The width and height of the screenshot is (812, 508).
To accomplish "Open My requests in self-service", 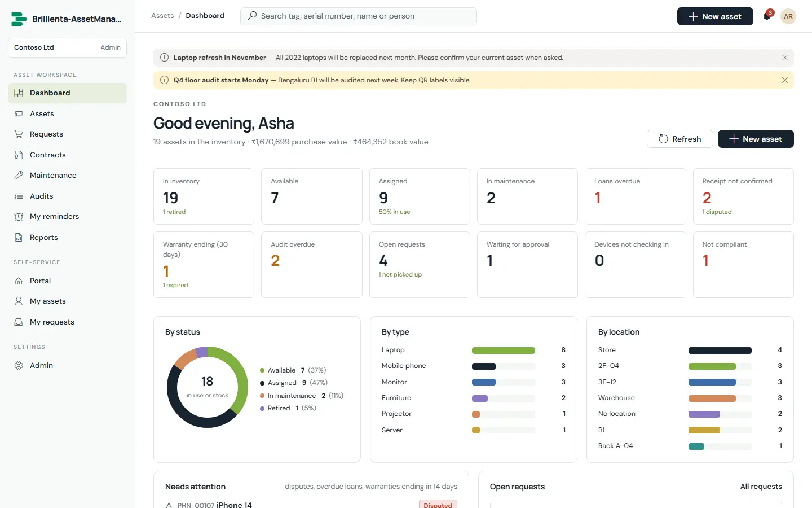I will pos(67,322).
